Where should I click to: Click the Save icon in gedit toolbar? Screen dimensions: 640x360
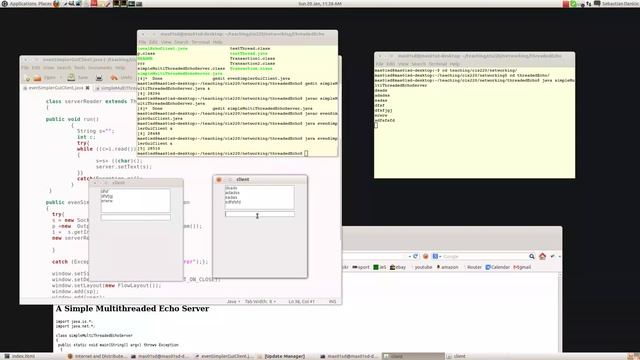pos(71,78)
